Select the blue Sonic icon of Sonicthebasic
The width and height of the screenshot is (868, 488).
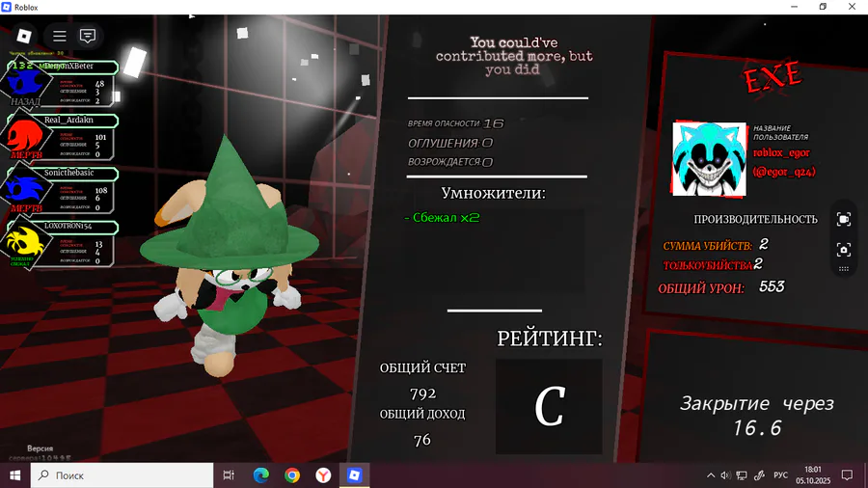tap(24, 190)
